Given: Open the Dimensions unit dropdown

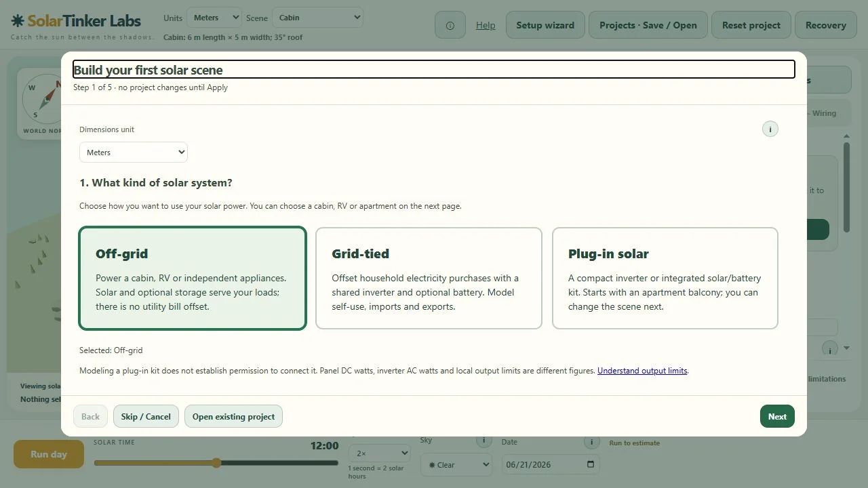Looking at the screenshot, I should (x=134, y=152).
